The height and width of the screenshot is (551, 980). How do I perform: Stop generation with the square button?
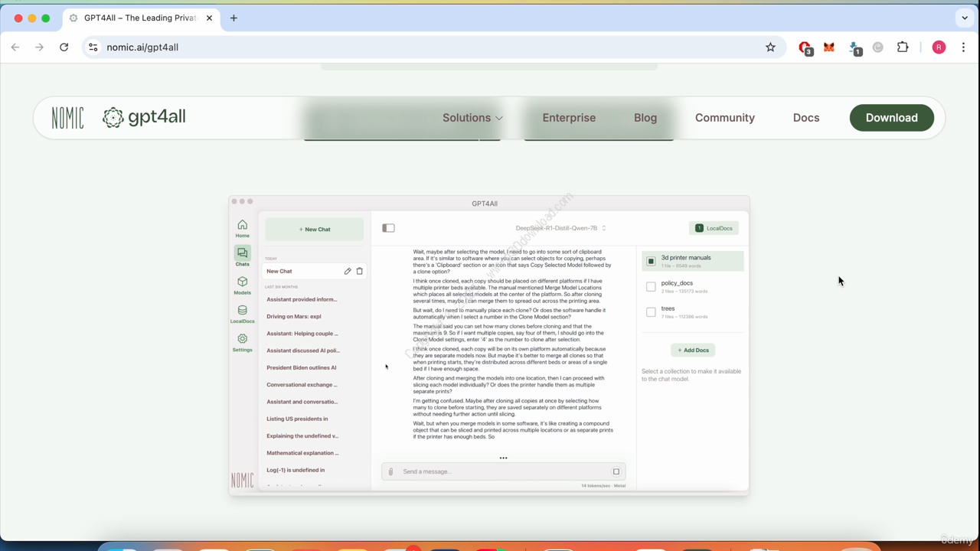coord(616,471)
